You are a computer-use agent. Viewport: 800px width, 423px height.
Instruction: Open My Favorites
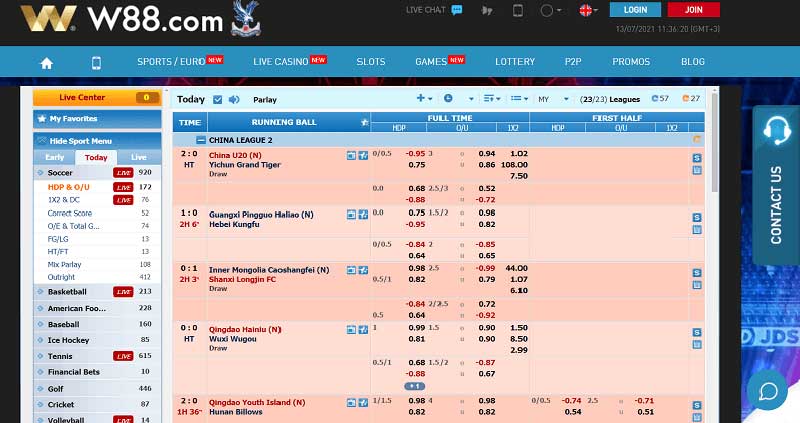coord(97,119)
